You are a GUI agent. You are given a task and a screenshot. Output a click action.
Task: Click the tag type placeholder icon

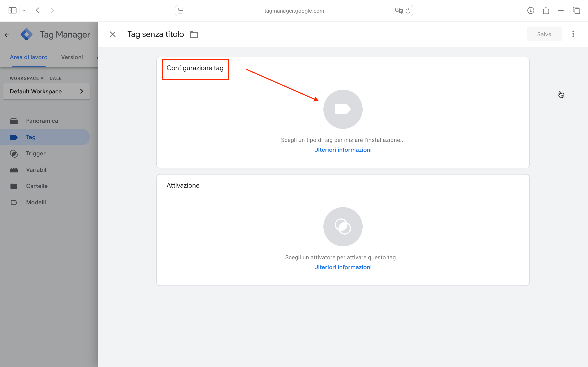(x=343, y=109)
